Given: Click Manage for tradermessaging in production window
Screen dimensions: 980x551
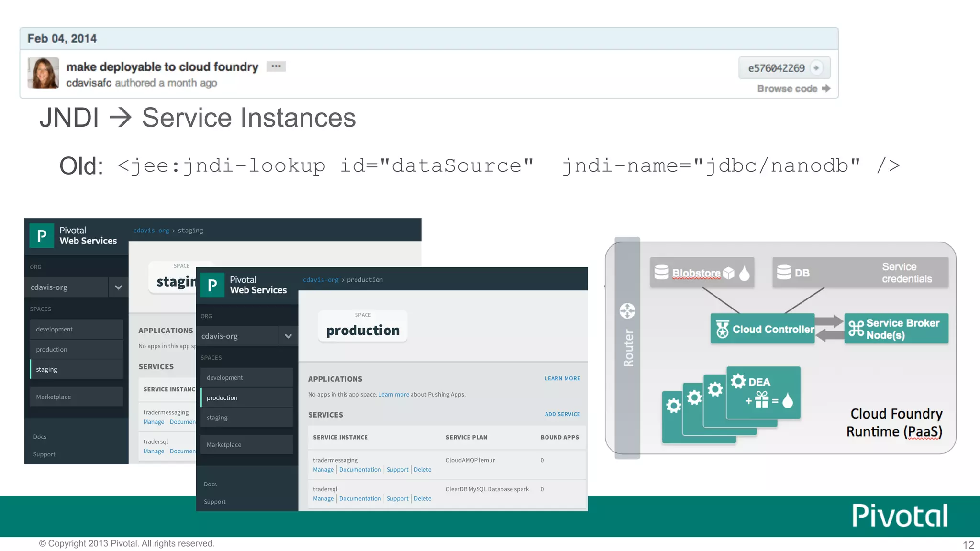Looking at the screenshot, I should tap(323, 470).
